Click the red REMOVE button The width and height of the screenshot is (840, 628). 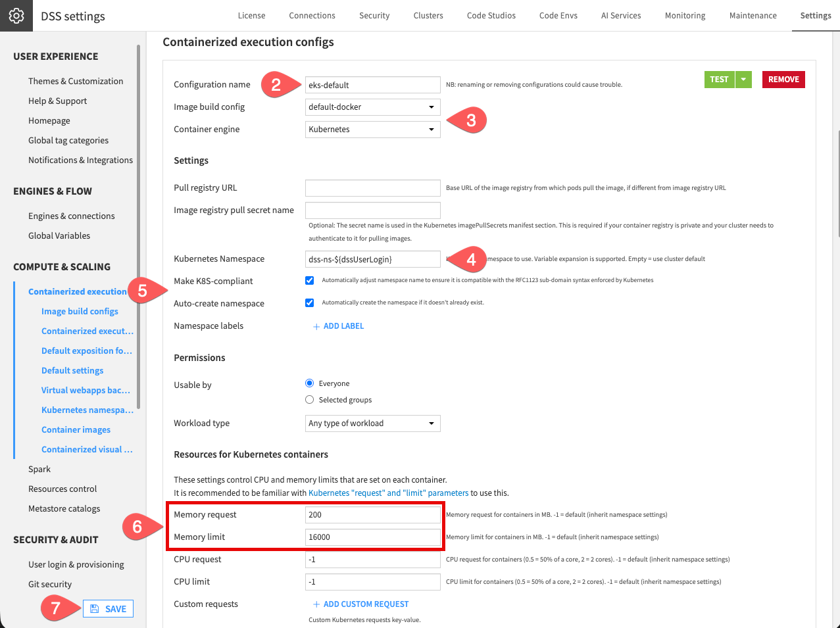point(783,80)
